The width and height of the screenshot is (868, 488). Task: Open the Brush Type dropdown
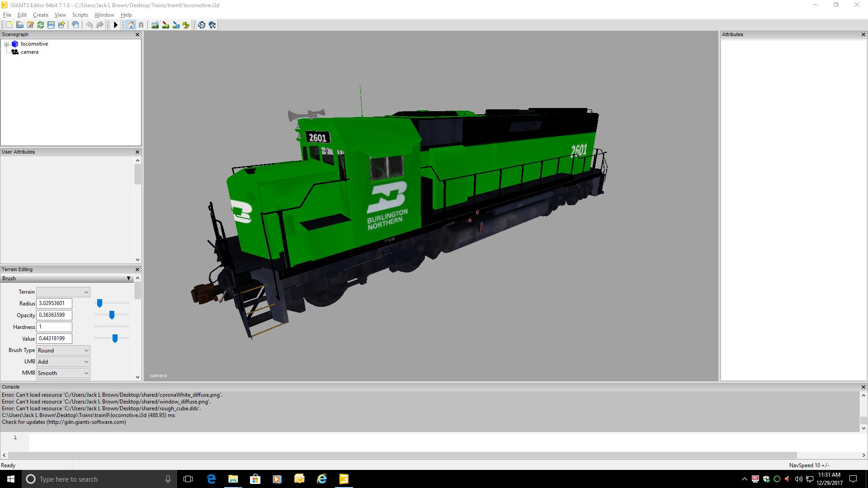[x=63, y=350]
